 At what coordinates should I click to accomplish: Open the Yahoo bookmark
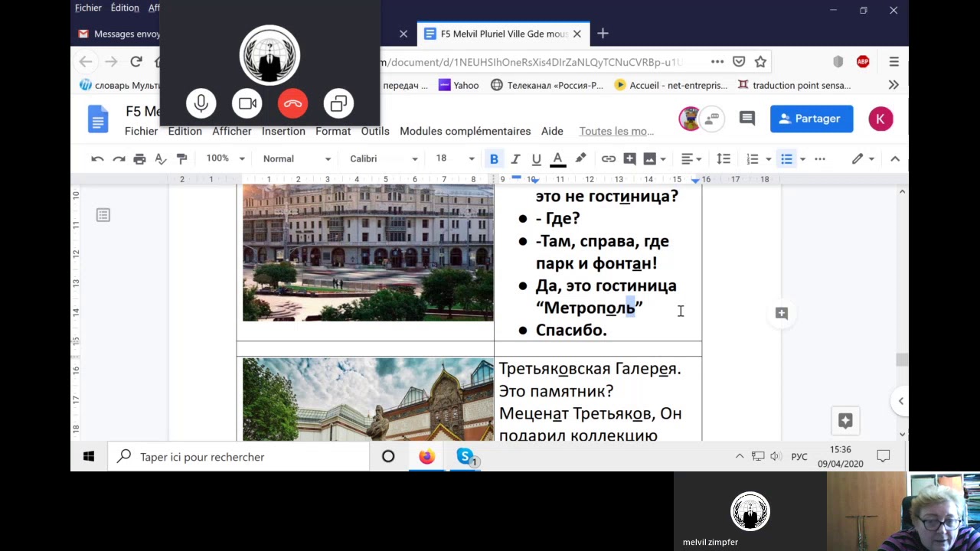point(459,85)
